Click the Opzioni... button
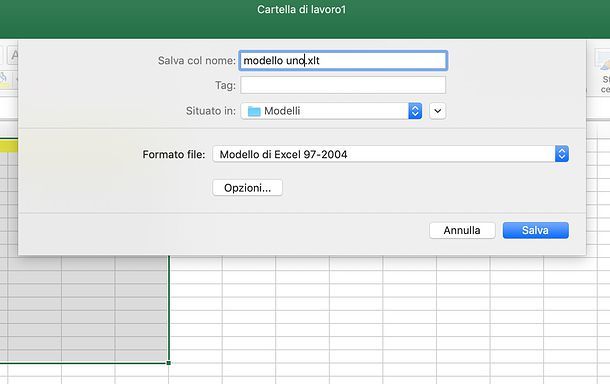The image size is (610, 384). pos(247,188)
